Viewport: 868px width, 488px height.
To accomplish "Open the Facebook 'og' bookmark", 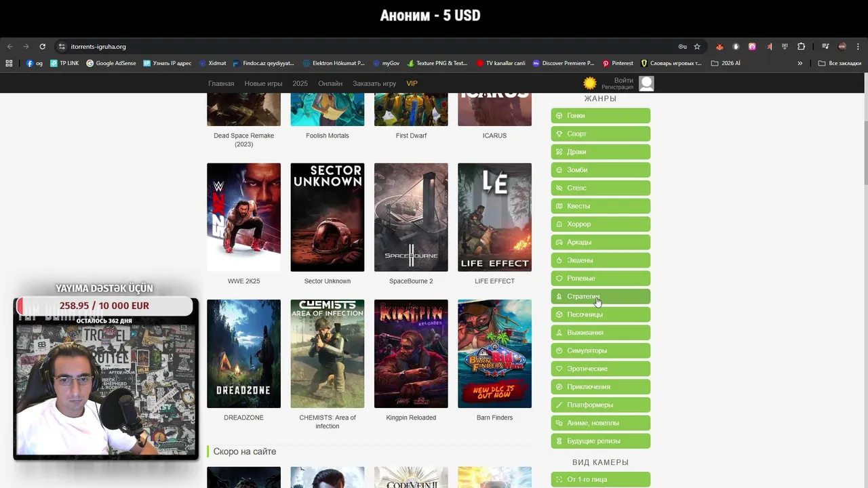I will click(x=35, y=63).
